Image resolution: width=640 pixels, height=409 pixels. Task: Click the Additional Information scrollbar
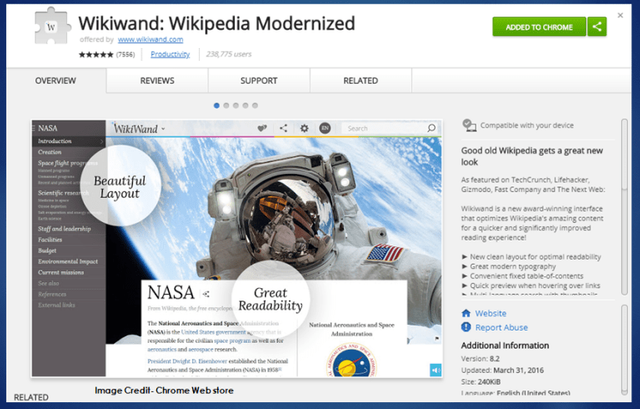click(x=624, y=350)
